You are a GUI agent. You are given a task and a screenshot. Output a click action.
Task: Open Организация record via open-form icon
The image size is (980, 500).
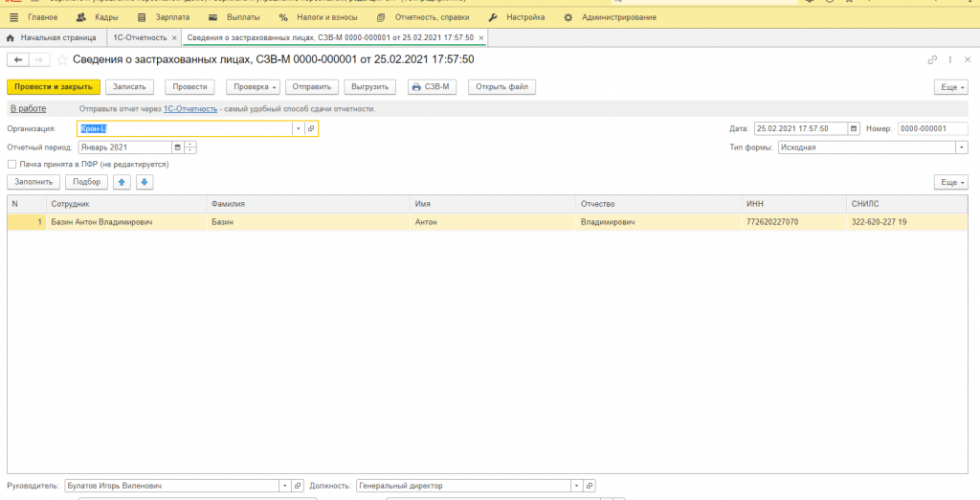pos(311,128)
